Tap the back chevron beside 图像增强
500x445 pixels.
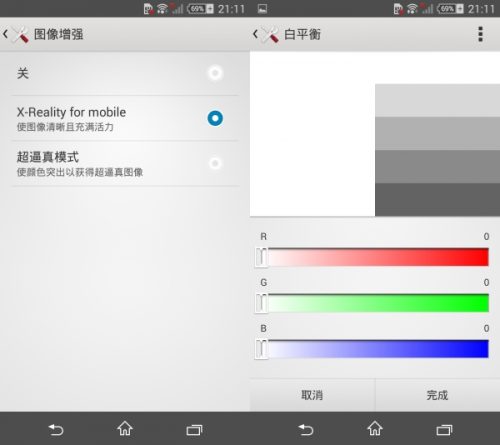[5, 34]
